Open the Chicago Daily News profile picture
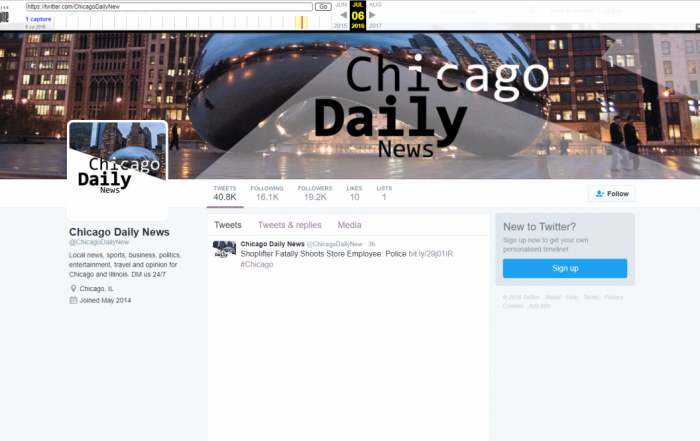The width and height of the screenshot is (700, 441). point(117,171)
